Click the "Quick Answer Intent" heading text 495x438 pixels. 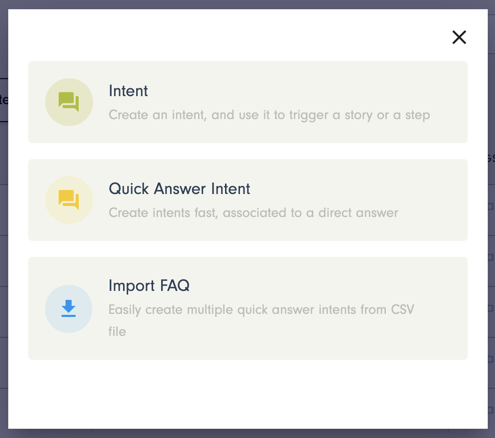[179, 189]
